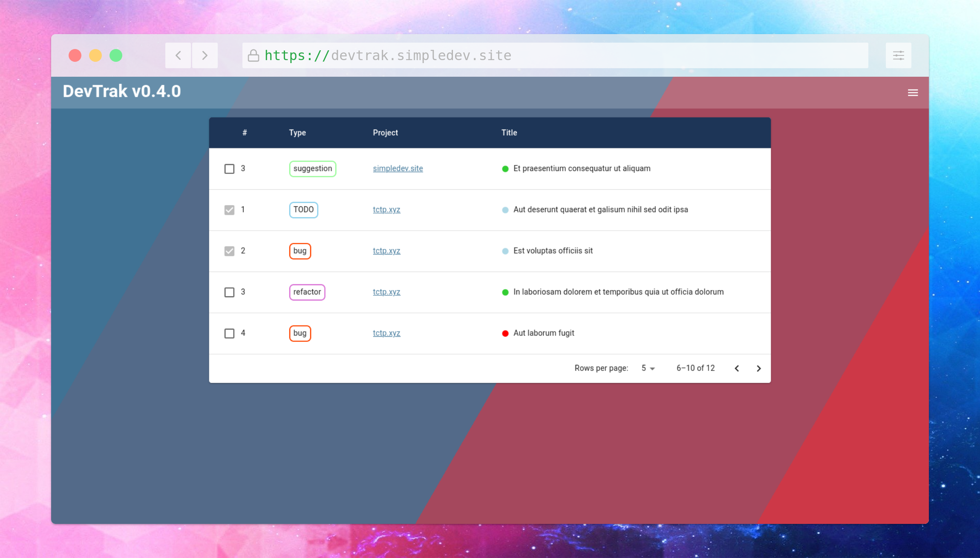Sort by the Type column header
This screenshot has width=980, height=558.
point(297,133)
